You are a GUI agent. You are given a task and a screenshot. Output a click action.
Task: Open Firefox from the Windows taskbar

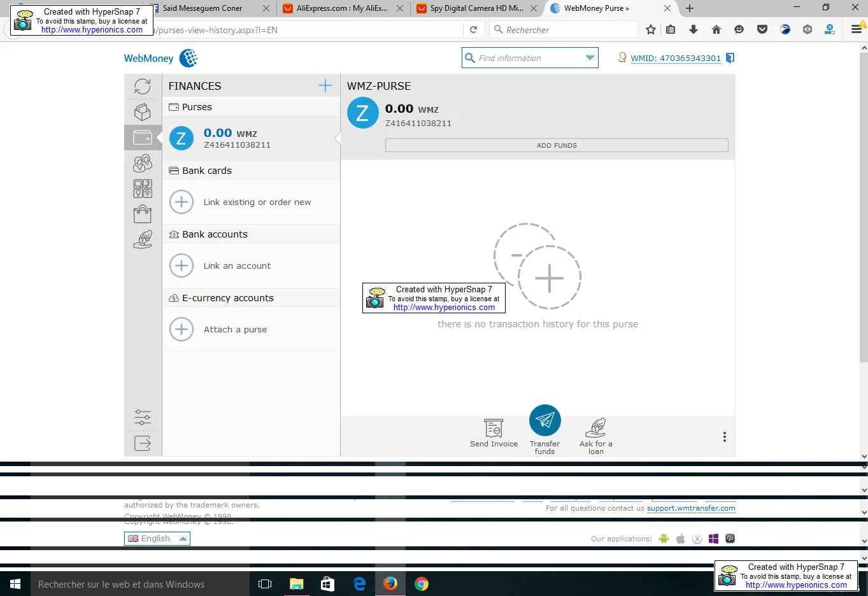coord(390,584)
